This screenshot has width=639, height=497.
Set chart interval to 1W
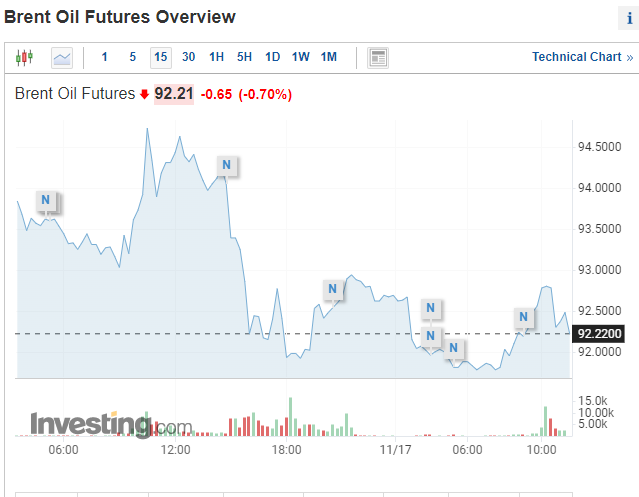tap(300, 57)
